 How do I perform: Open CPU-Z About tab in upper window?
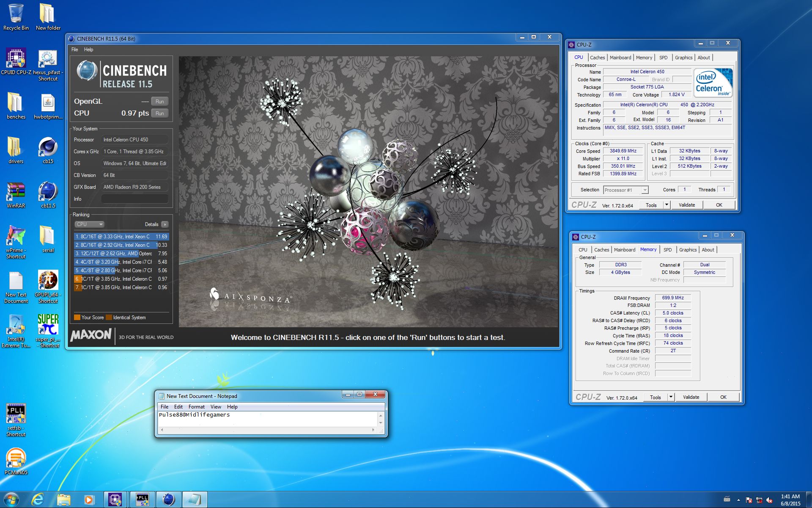704,58
